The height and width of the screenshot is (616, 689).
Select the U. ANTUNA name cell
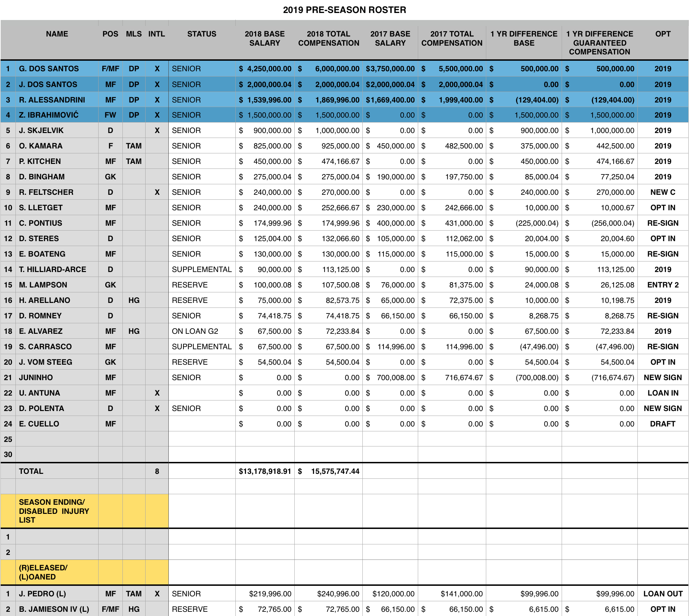(x=57, y=393)
